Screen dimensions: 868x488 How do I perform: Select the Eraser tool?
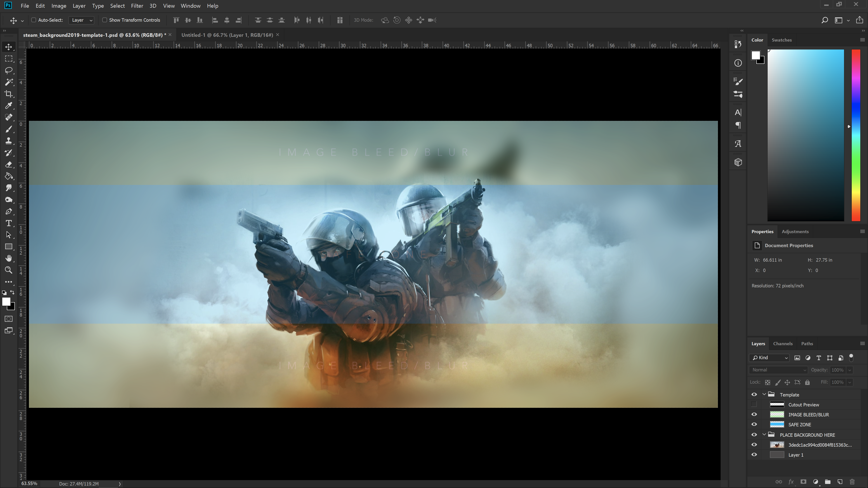point(9,164)
